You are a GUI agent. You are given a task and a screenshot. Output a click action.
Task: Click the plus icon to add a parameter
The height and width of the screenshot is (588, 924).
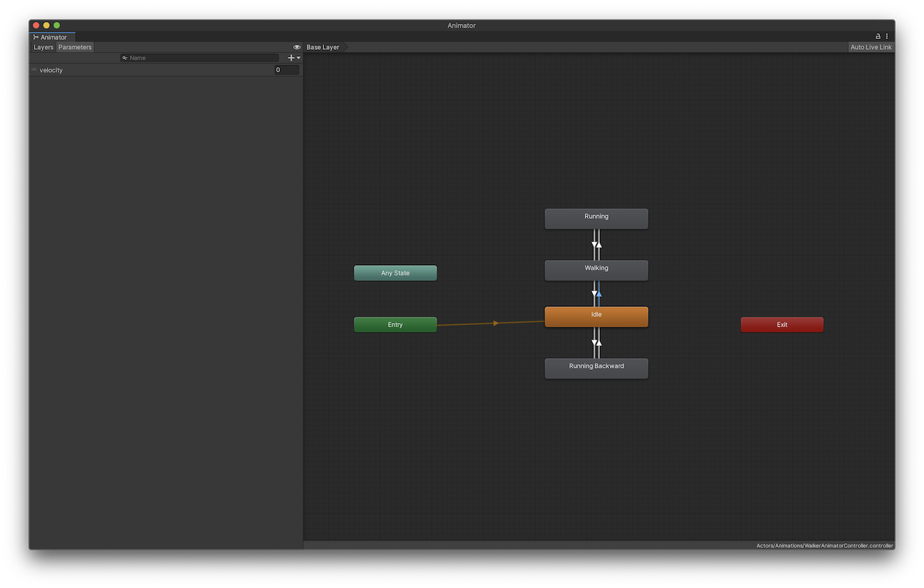(292, 58)
